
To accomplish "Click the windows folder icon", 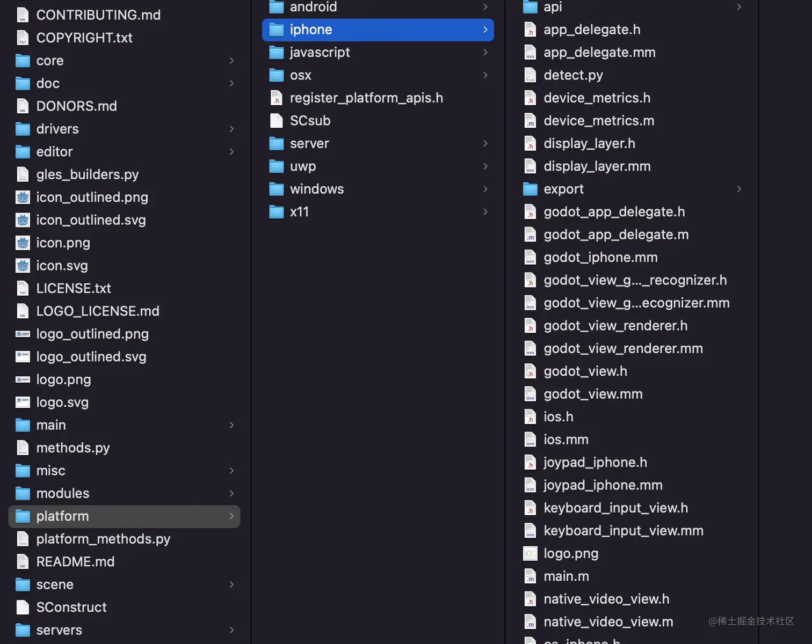I will tap(276, 189).
